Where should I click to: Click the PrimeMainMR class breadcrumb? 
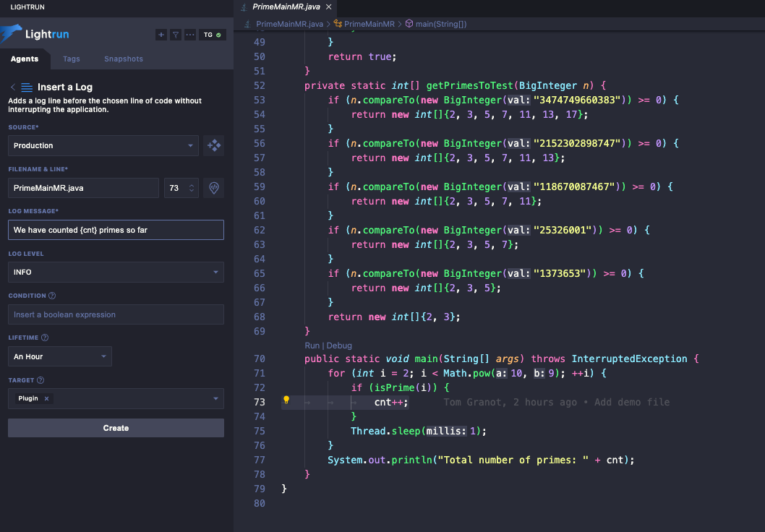pyautogui.click(x=369, y=24)
